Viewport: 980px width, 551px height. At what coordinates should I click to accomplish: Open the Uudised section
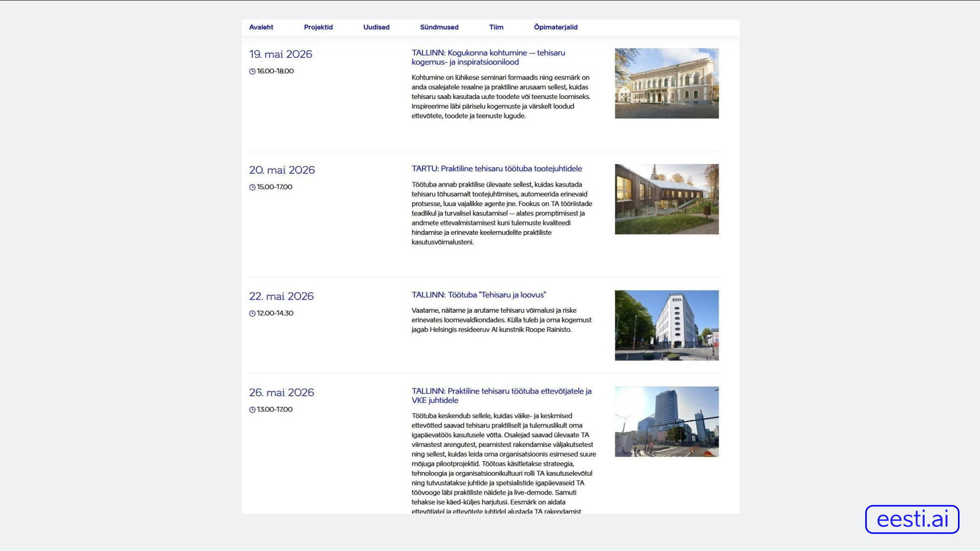coord(376,27)
